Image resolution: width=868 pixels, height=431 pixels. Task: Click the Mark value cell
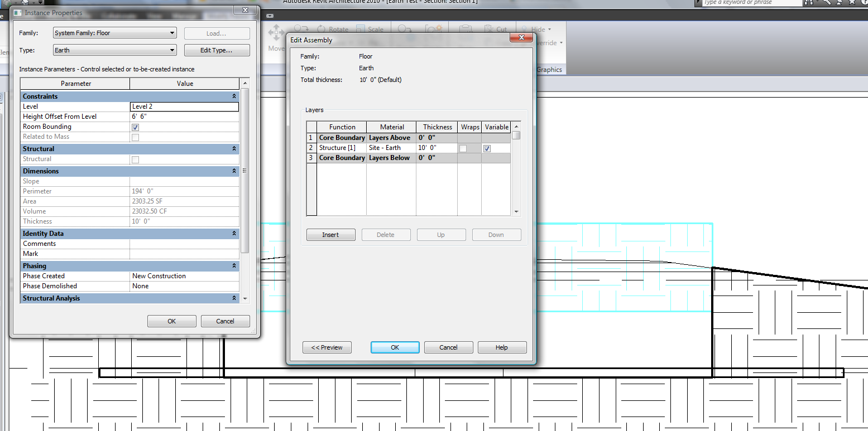(184, 254)
